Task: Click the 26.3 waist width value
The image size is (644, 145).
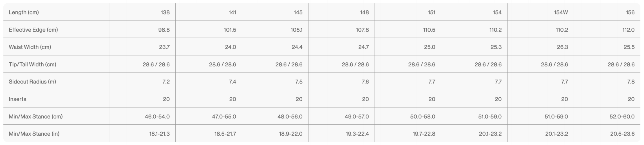Action: 562,47
